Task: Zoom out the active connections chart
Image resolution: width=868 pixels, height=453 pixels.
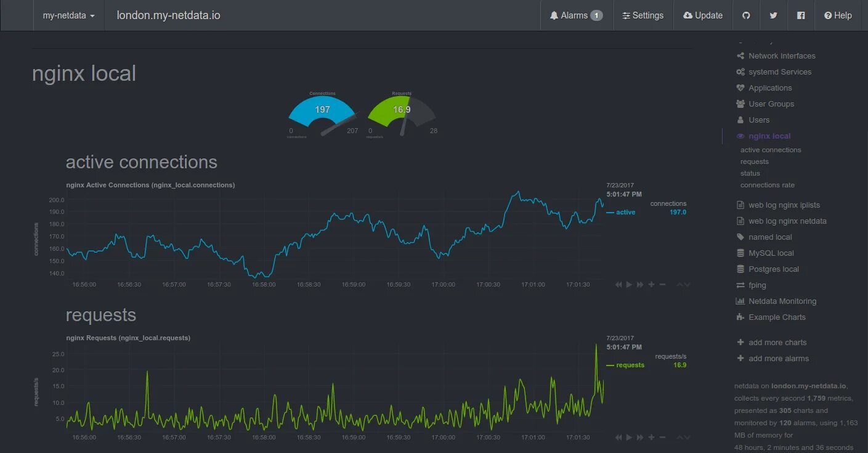Action: 662,284
